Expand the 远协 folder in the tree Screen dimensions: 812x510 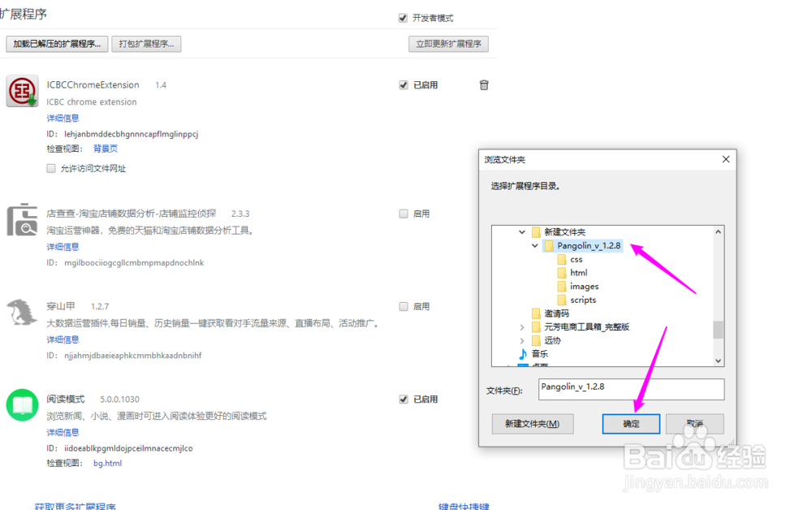pos(524,340)
